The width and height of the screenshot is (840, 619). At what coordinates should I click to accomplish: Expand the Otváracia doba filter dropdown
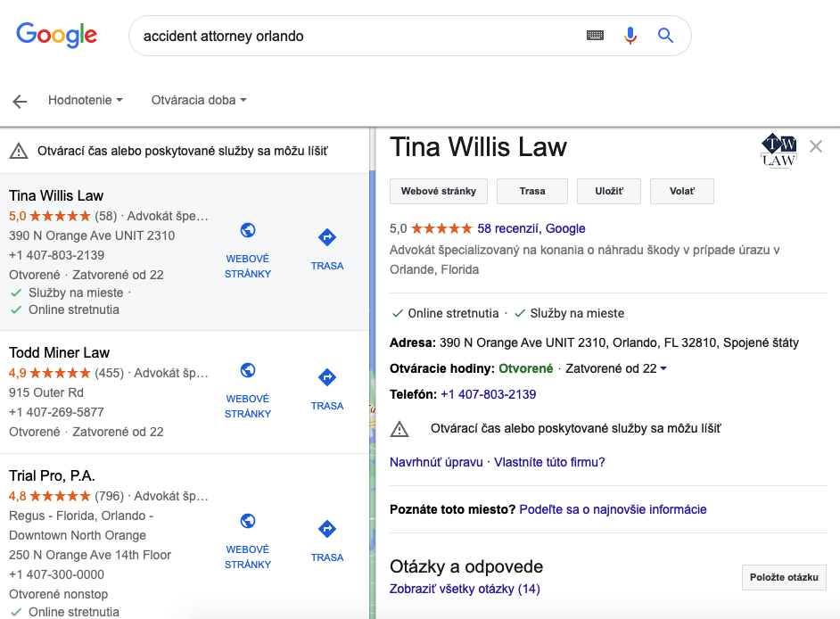coord(199,100)
